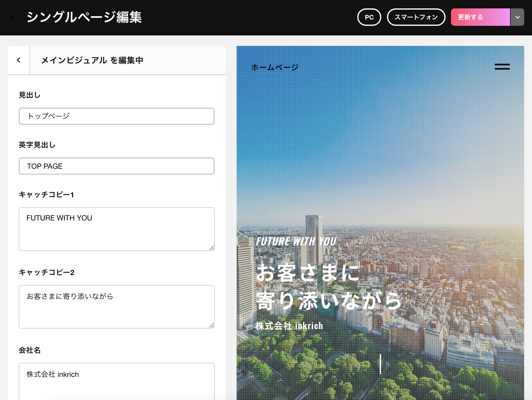Switch preview to スマートフォン view

click(x=416, y=17)
